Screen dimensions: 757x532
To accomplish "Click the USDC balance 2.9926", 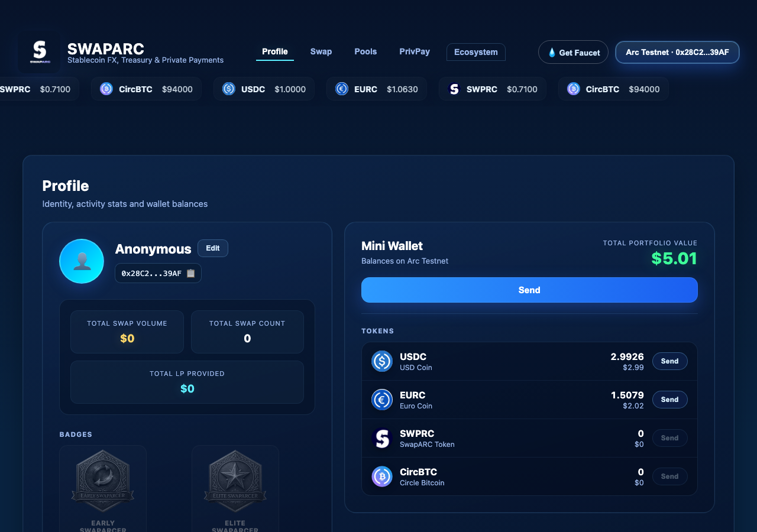I will pyautogui.click(x=627, y=356).
